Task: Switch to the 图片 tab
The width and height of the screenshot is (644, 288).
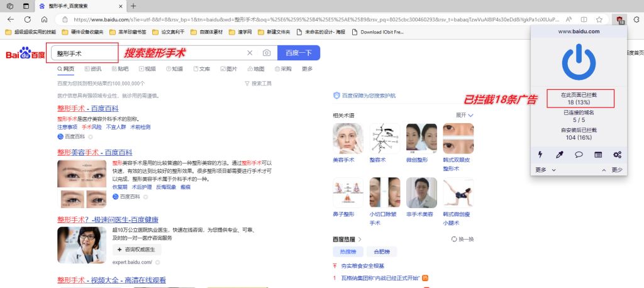Action: (229, 69)
